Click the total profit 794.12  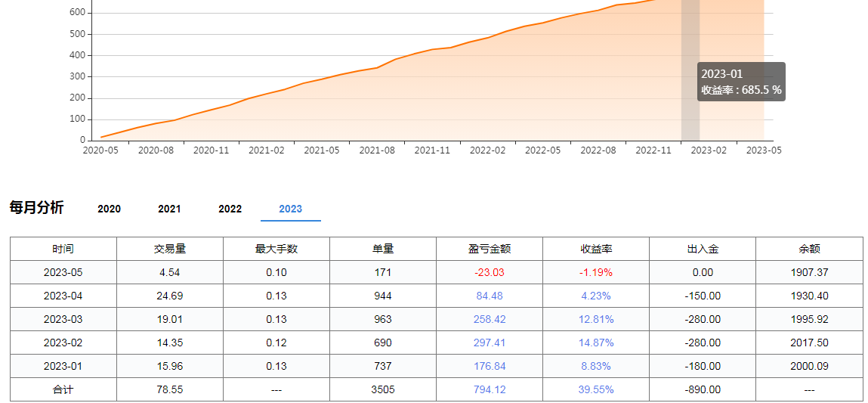(490, 389)
